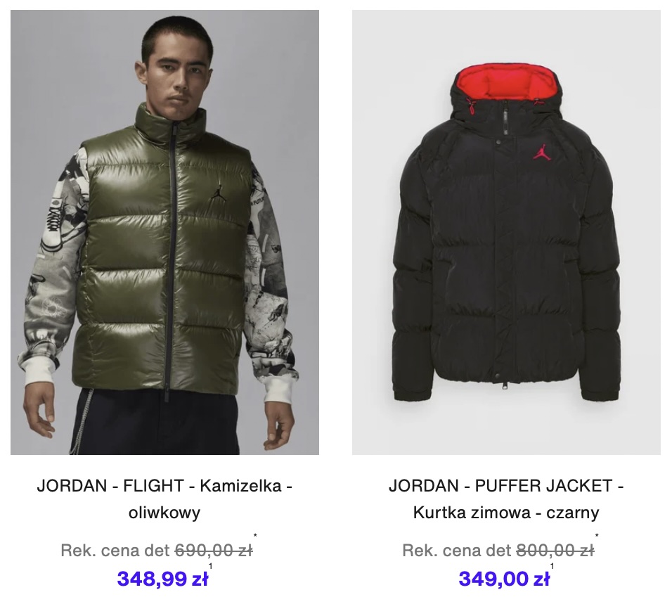This screenshot has height=616, width=672.
Task: Click 'Kurtka zimowa - czarny' title line
Action: [506, 512]
